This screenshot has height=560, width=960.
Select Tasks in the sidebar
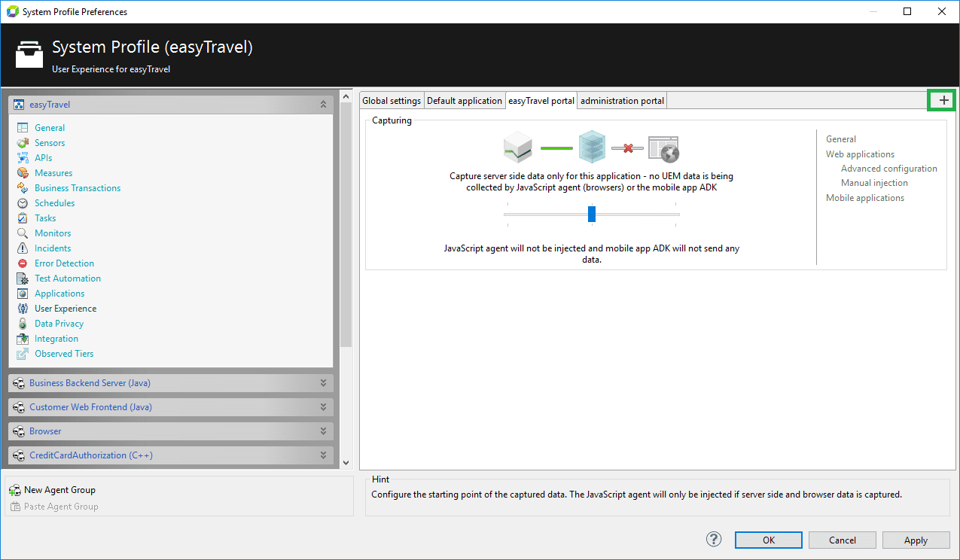[x=45, y=218]
